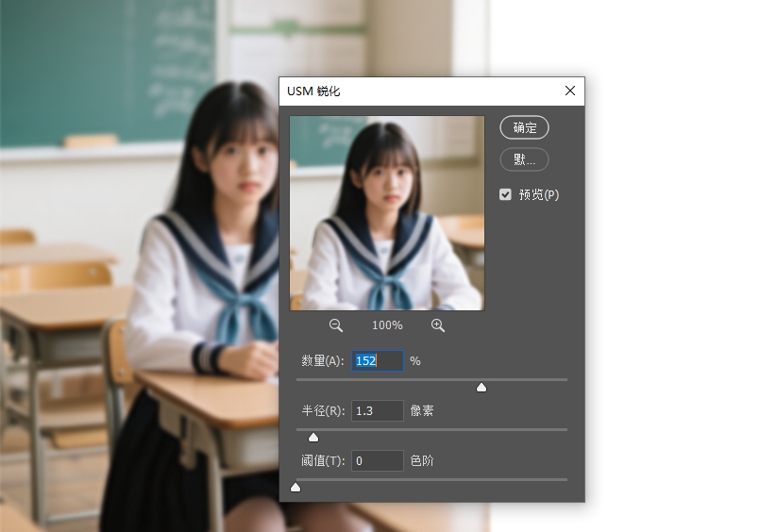The image size is (760, 532).
Task: Click the 半径(R) value field
Action: point(377,410)
